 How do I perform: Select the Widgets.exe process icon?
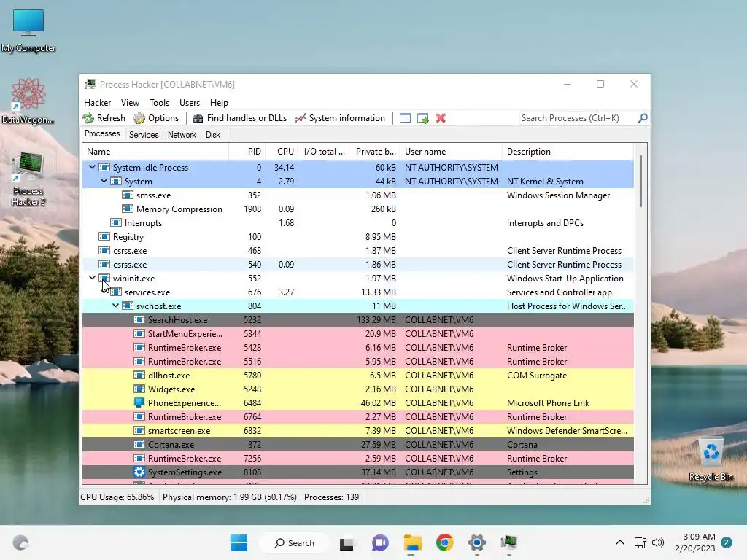139,389
